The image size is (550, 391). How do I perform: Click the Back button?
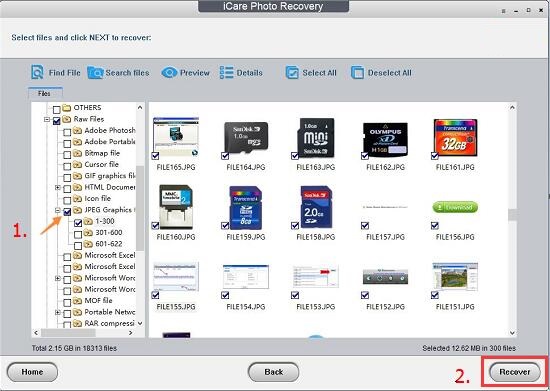pos(274,372)
